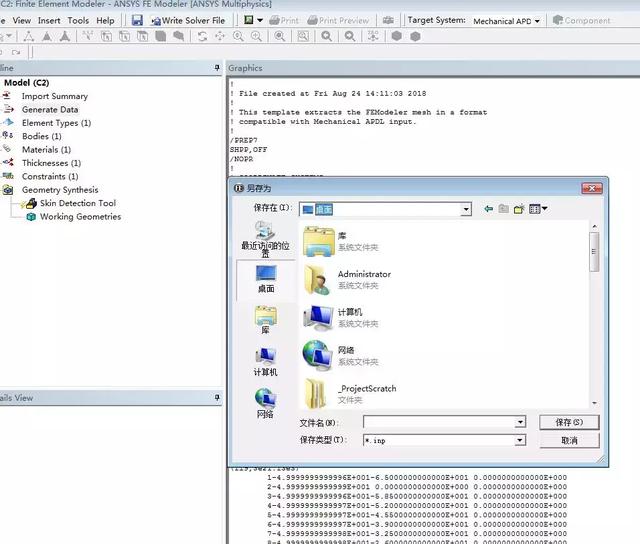Click the Body selection filter icon
The height and width of the screenshot is (544, 640).
click(x=160, y=36)
